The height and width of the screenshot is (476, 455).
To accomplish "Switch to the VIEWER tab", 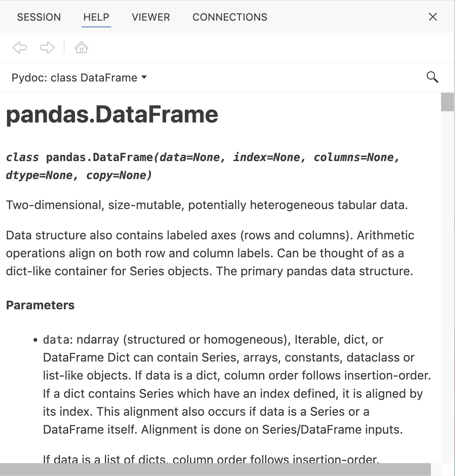I will point(151,17).
